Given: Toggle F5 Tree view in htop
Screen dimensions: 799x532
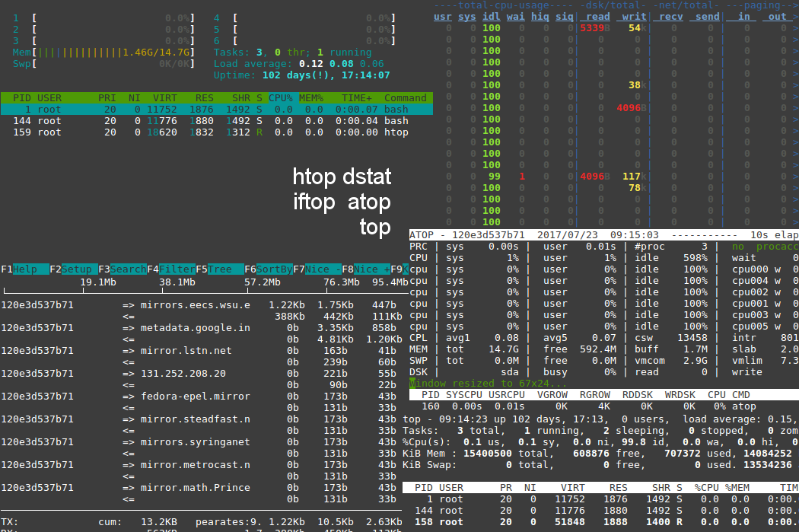Looking at the screenshot, I should pos(220,269).
